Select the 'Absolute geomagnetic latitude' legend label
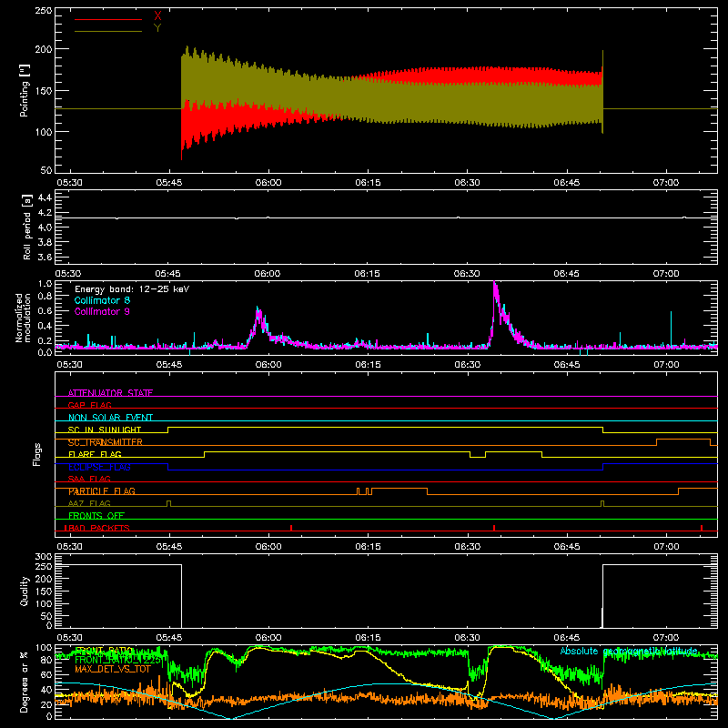The width and height of the screenshot is (728, 728). (629, 651)
